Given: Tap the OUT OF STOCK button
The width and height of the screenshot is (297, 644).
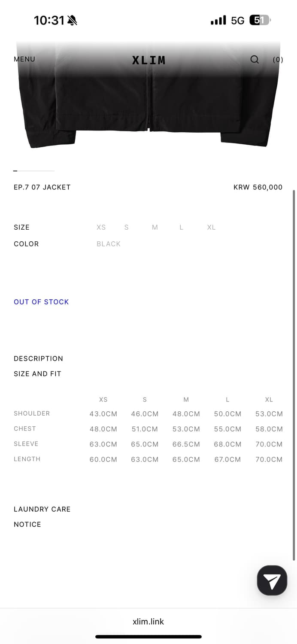Looking at the screenshot, I should coord(41,302).
